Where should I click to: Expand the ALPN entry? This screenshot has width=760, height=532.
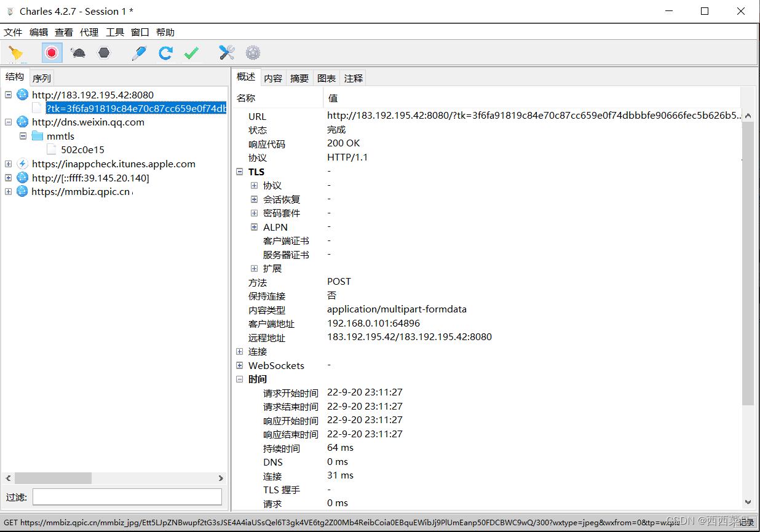pyautogui.click(x=254, y=227)
